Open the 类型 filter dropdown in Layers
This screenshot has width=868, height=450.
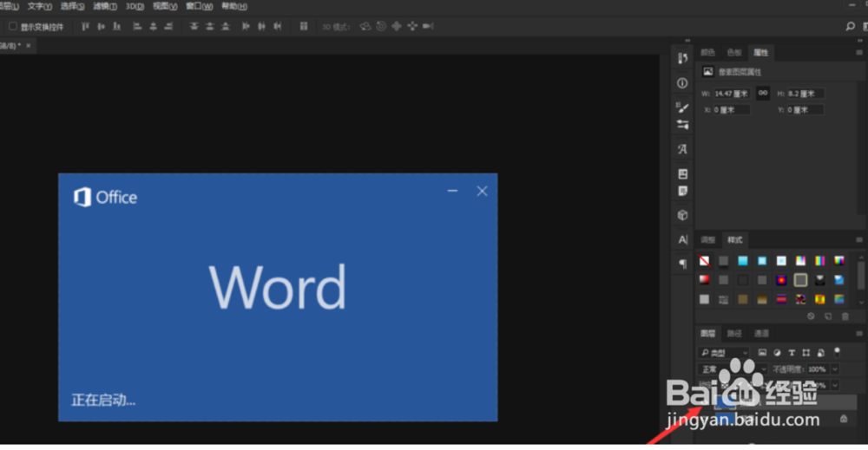[x=724, y=353]
